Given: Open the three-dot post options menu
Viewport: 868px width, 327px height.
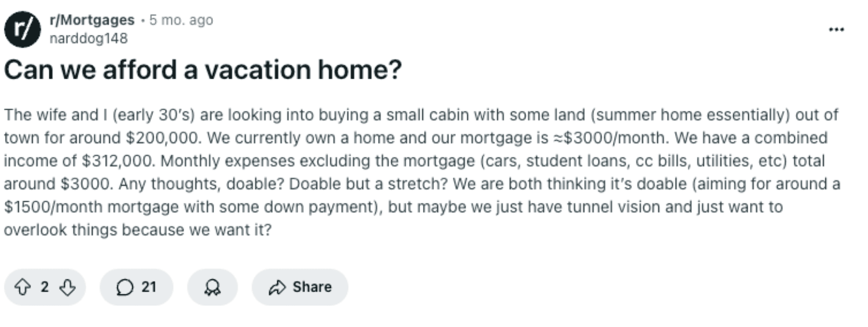Looking at the screenshot, I should (836, 29).
